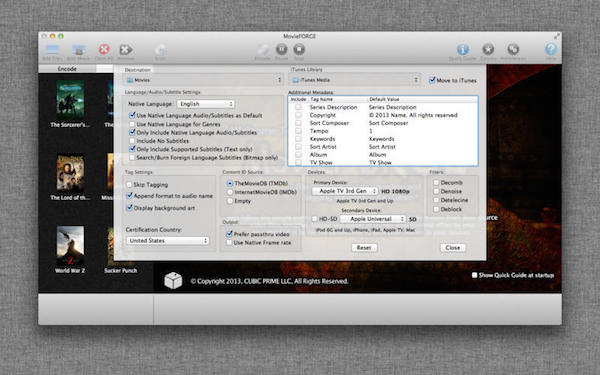600x375 pixels.
Task: Enable Include No Subtitles checkbox
Action: (132, 141)
